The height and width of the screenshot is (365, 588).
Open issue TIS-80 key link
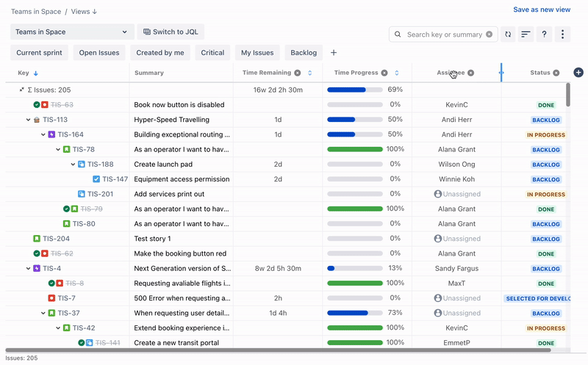[x=84, y=224]
